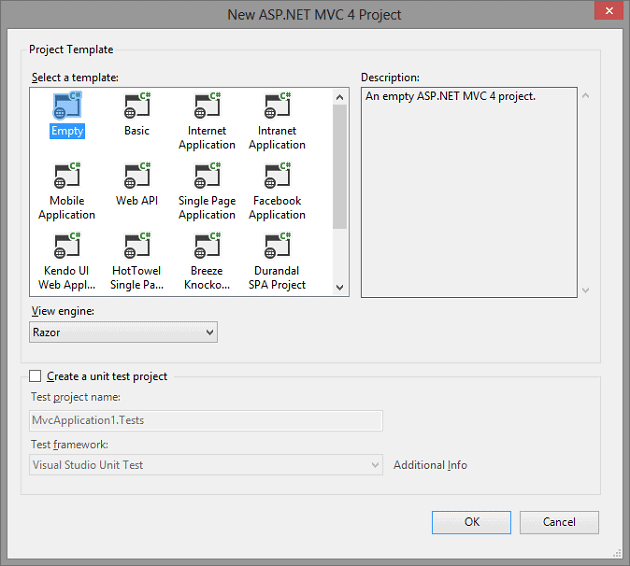This screenshot has width=630, height=566.
Task: Click the template list scrollbar thumb
Action: click(340, 167)
